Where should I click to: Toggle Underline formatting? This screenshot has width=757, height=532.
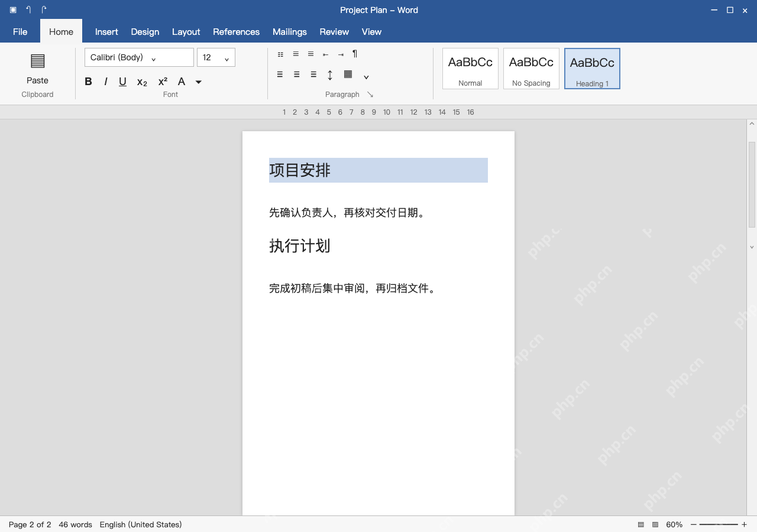point(122,82)
